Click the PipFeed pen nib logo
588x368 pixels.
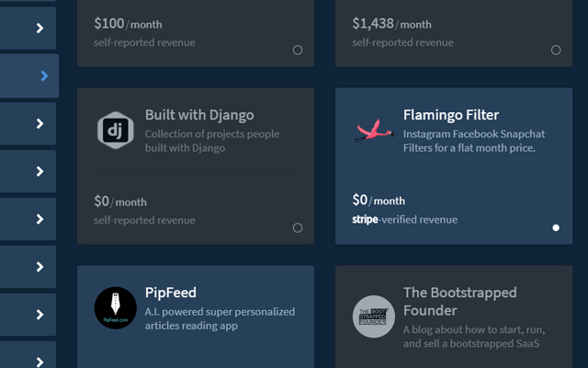pos(116,308)
